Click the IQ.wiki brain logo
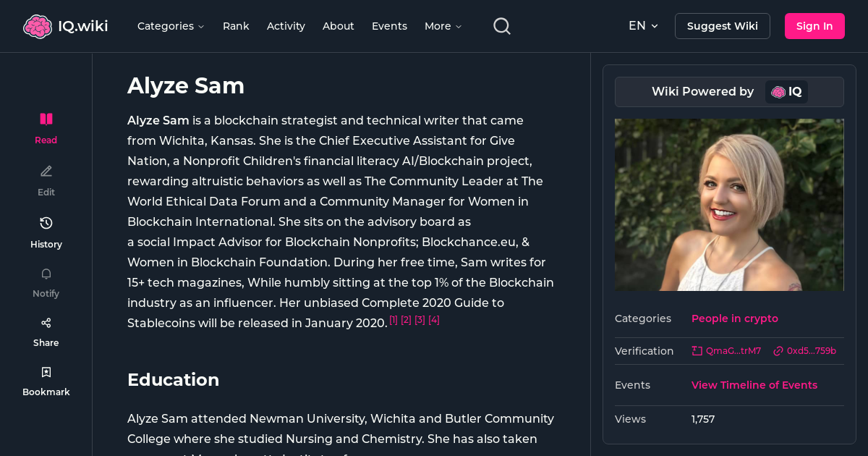The image size is (868, 456). coord(38,25)
